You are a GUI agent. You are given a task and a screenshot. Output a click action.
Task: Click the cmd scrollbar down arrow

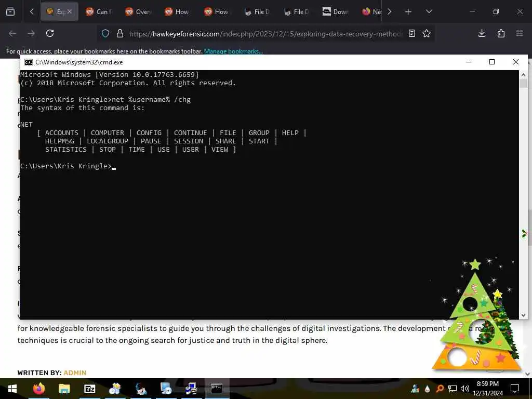[523, 315]
